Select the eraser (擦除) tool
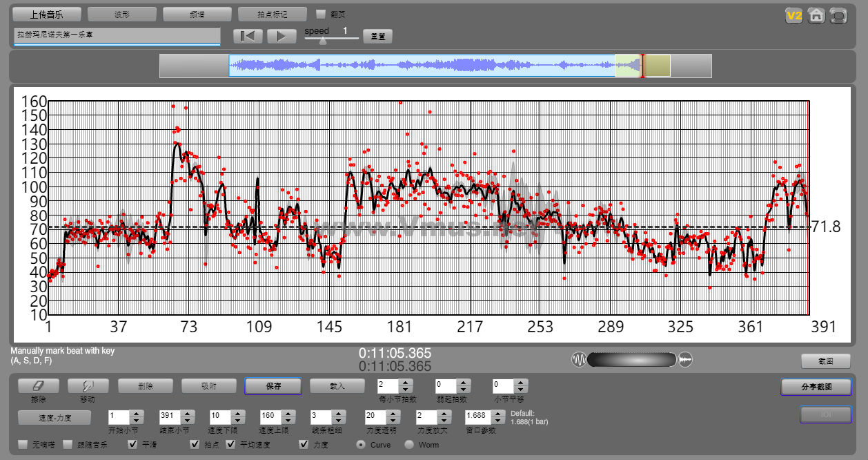This screenshot has width=868, height=460. (x=38, y=385)
